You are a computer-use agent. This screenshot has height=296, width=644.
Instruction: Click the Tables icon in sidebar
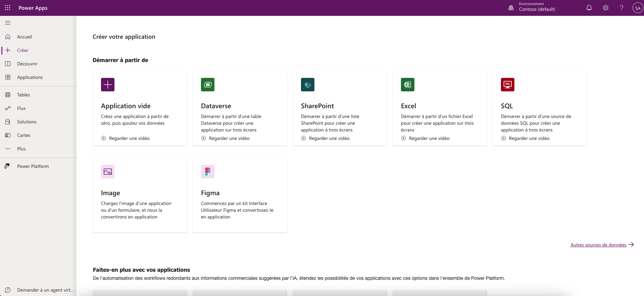click(x=8, y=95)
